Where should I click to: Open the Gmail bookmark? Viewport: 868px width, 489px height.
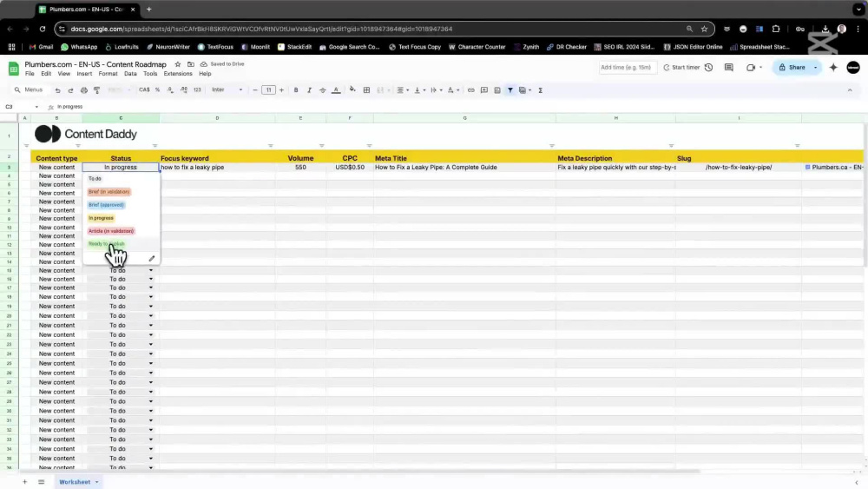coord(42,47)
